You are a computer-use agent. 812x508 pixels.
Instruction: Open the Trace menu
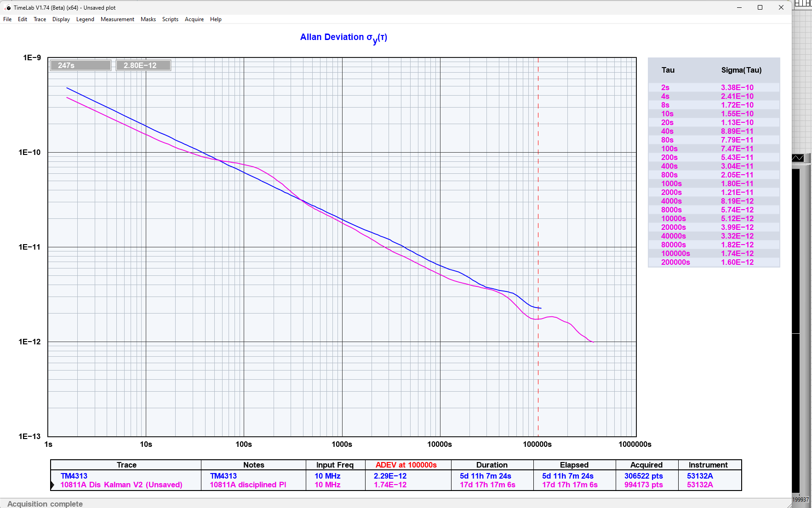click(x=40, y=19)
